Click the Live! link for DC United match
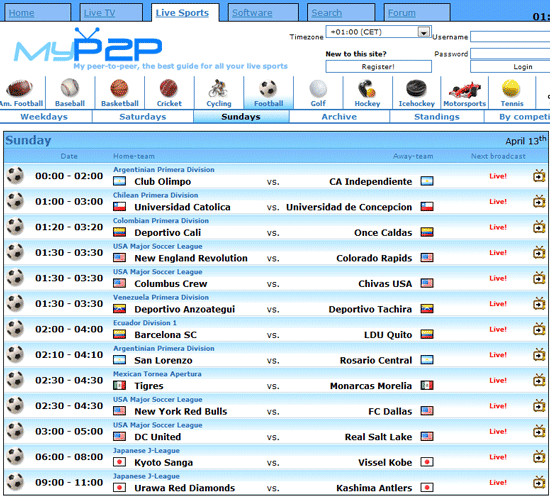This screenshot has width=550, height=498. 498,431
